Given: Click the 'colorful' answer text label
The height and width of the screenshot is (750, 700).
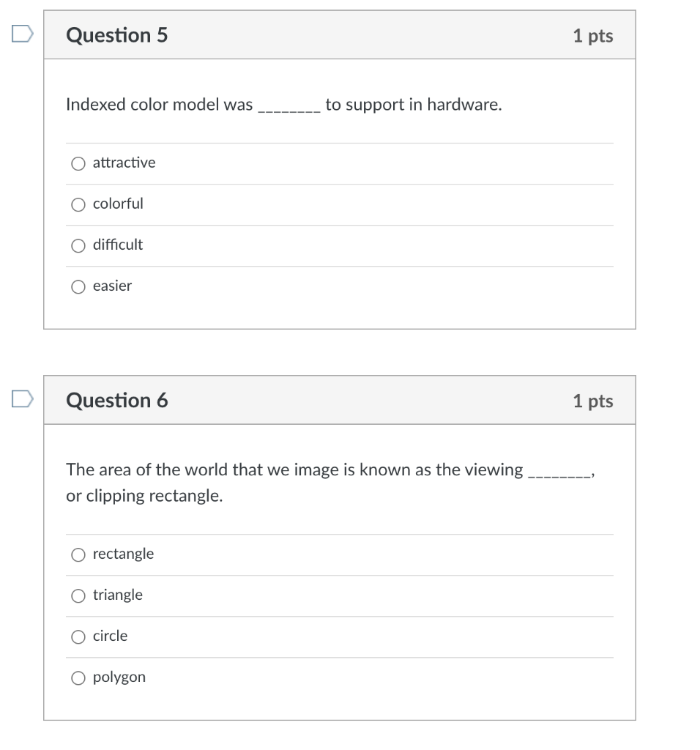Looking at the screenshot, I should tap(117, 204).
